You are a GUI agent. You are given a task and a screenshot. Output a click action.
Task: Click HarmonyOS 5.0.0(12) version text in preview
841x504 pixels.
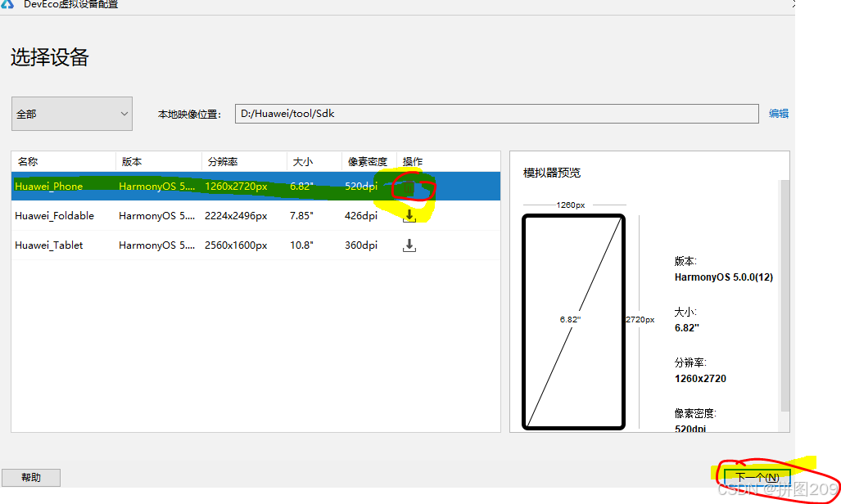pyautogui.click(x=724, y=277)
